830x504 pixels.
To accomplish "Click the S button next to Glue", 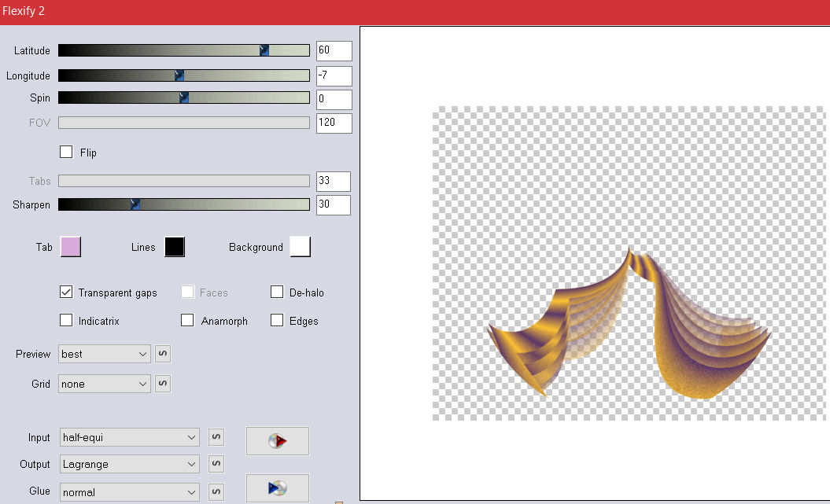I will (x=216, y=492).
